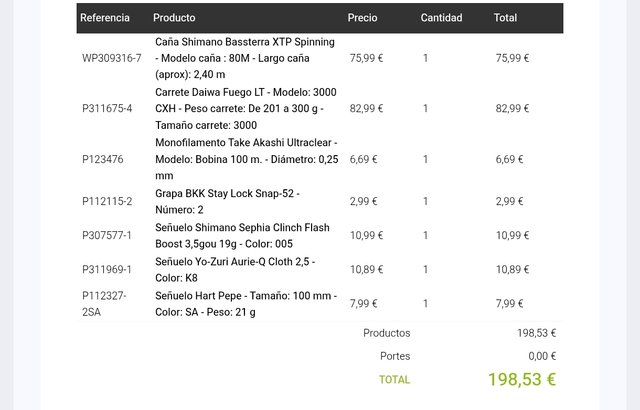
Task: Click reference P123476
Action: 102,159
